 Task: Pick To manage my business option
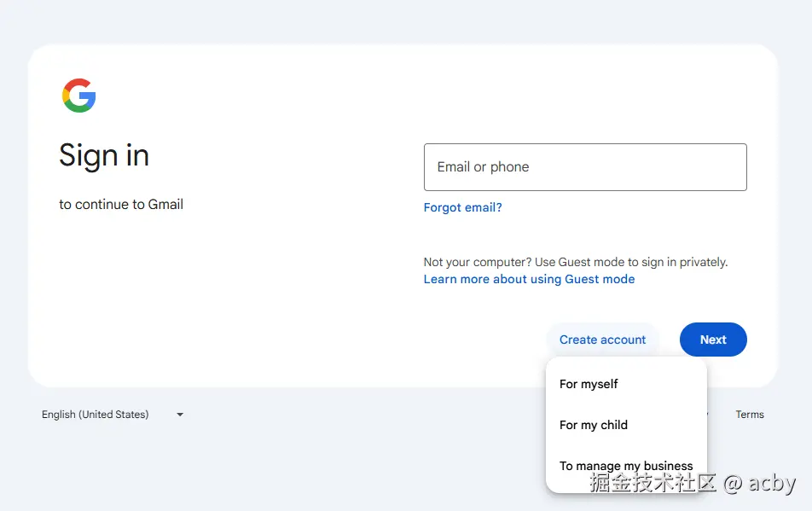(626, 466)
